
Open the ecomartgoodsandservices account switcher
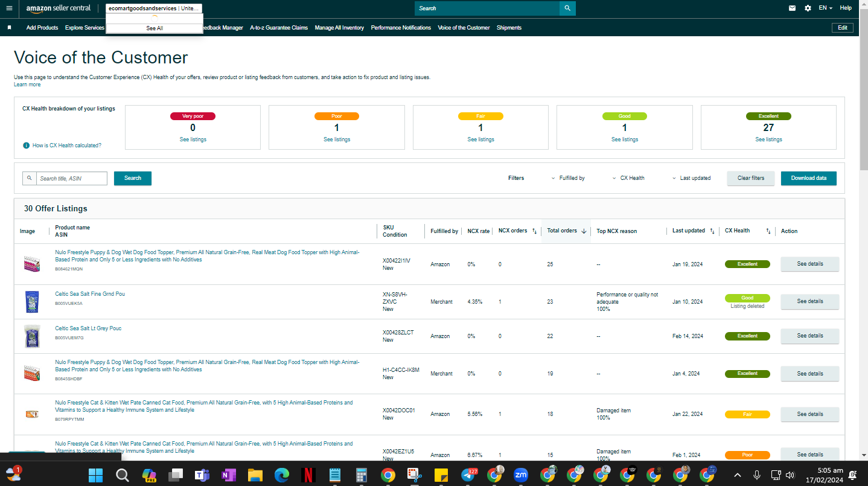coord(154,8)
